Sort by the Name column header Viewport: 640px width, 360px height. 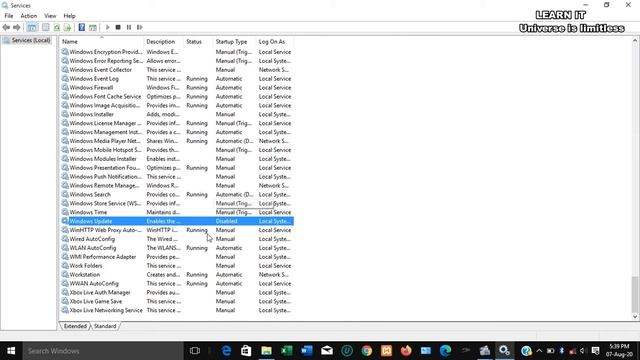(102, 42)
